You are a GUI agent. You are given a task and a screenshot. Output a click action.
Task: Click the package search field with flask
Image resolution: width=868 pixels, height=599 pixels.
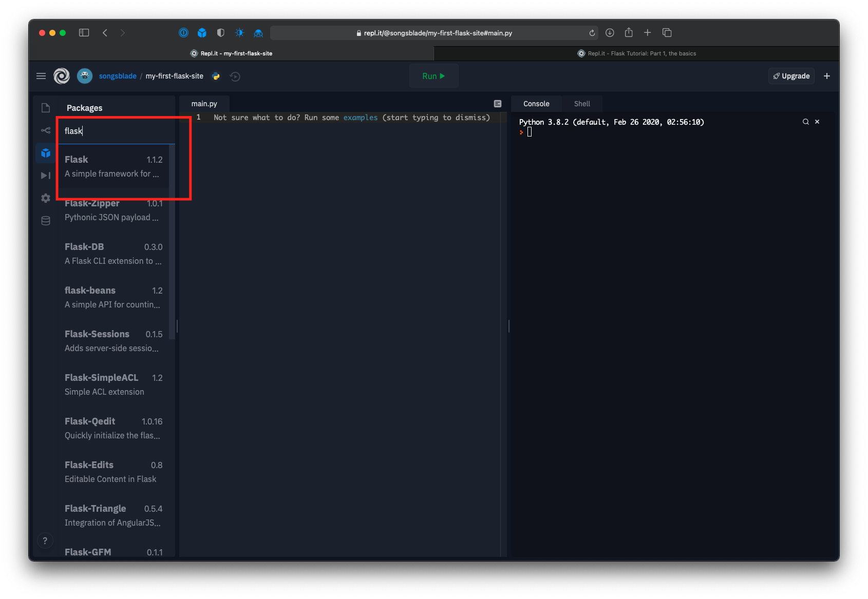tap(117, 131)
